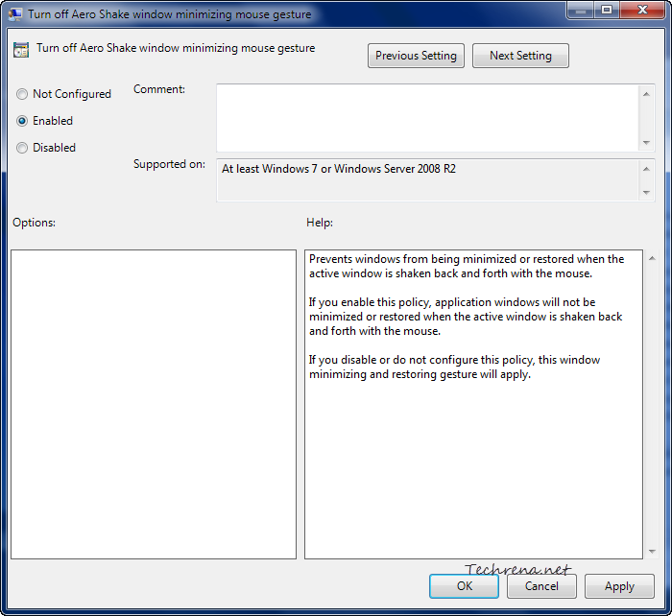Screen dimensions: 672x616
Task: Click the 'Options:' label
Action: [34, 223]
